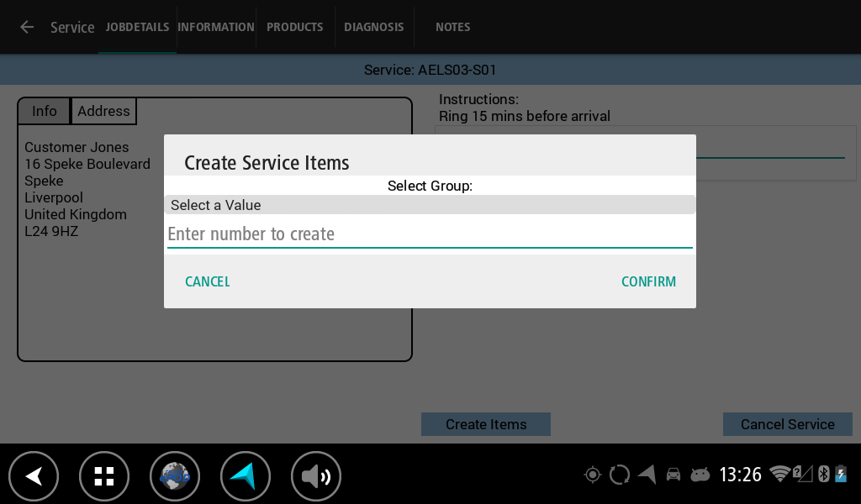This screenshot has height=504, width=861.
Task: Tap the system back button in bottom bar
Action: point(34,476)
